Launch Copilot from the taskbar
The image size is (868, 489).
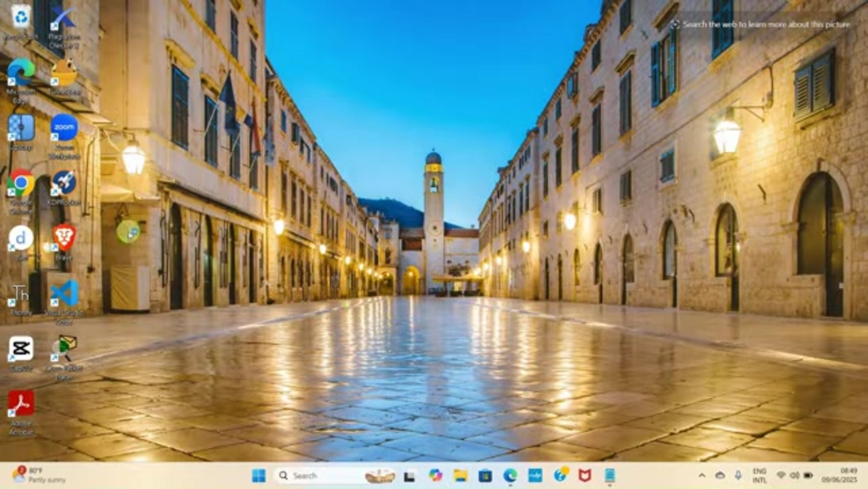pyautogui.click(x=436, y=475)
